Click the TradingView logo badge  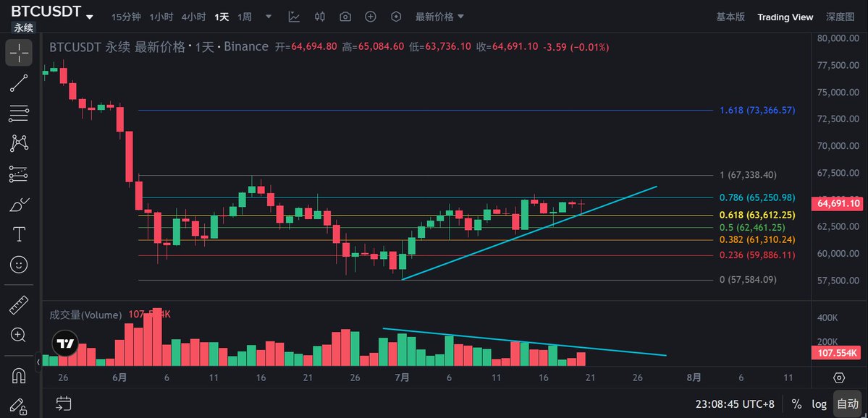[x=65, y=344]
